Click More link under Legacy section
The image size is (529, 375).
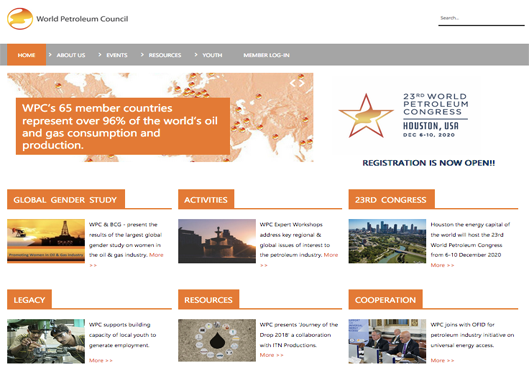101,360
